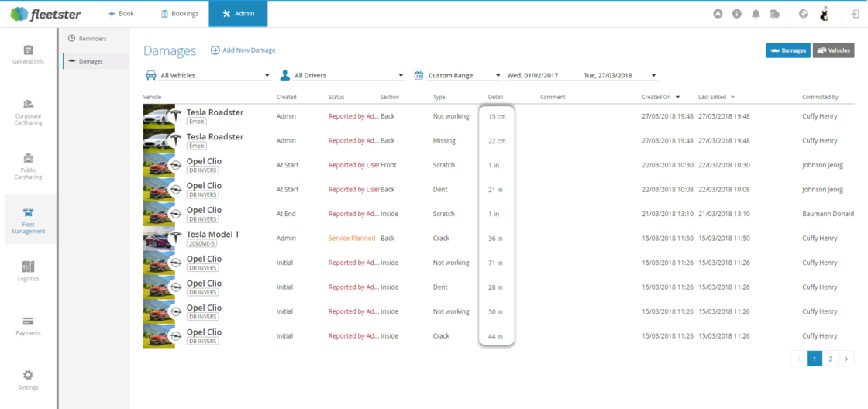Open General Info in sidebar
The height and width of the screenshot is (409, 868).
click(28, 54)
